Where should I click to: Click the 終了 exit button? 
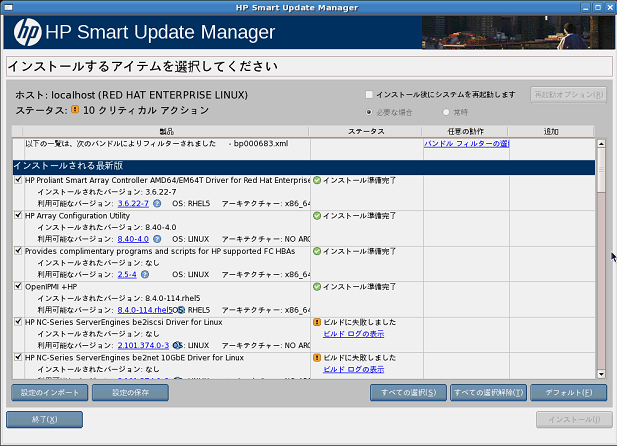point(43,419)
